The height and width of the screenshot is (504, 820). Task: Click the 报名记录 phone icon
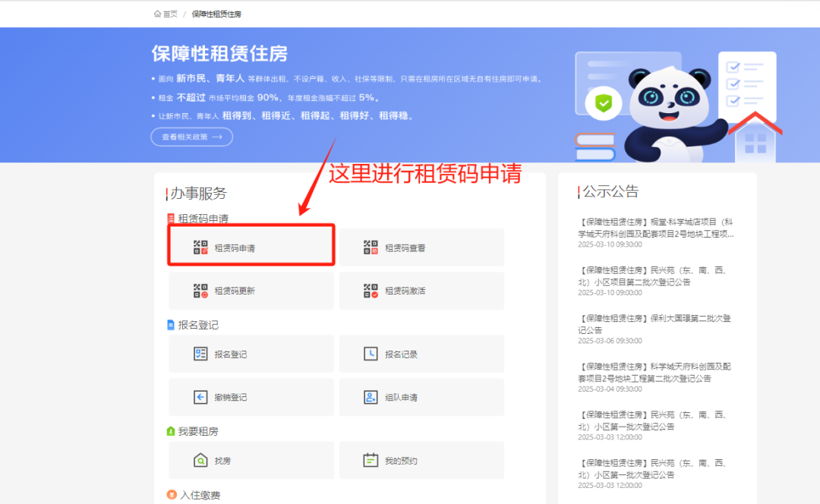click(x=370, y=353)
